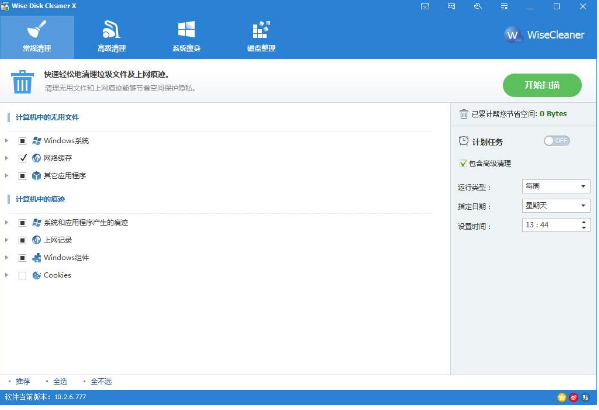599x410 pixels.
Task: Decrease 设置时间 with the down arrow
Action: pyautogui.click(x=584, y=228)
